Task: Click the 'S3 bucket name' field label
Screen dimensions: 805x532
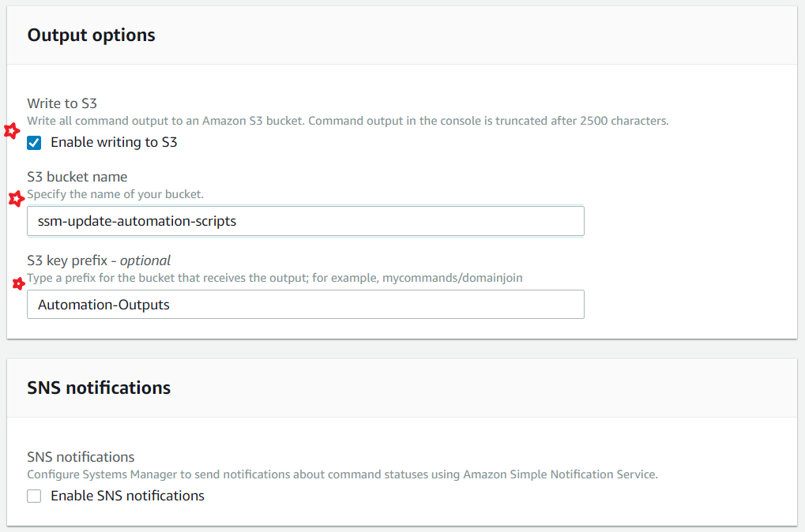Action: pos(77,177)
